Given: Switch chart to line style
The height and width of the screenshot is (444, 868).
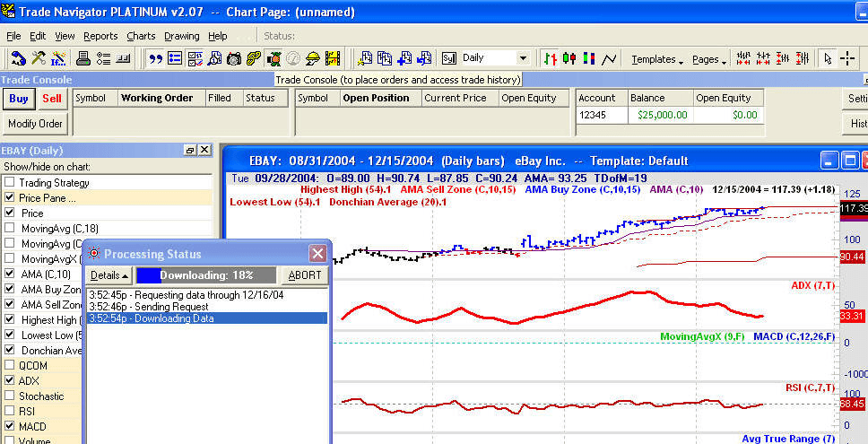Looking at the screenshot, I should [610, 58].
